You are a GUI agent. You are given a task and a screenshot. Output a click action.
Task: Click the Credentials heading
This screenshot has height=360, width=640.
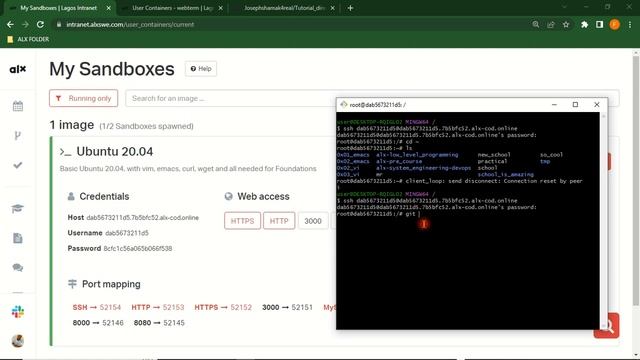104,196
